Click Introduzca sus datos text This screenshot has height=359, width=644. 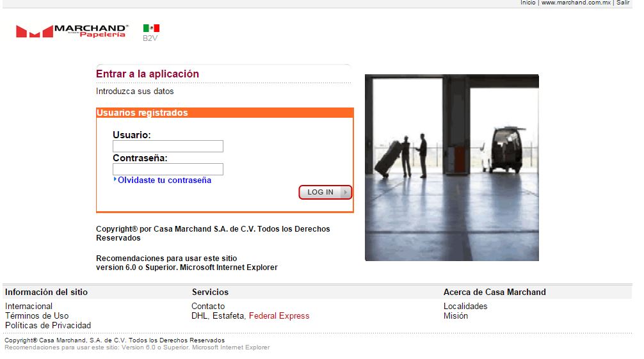tap(134, 91)
